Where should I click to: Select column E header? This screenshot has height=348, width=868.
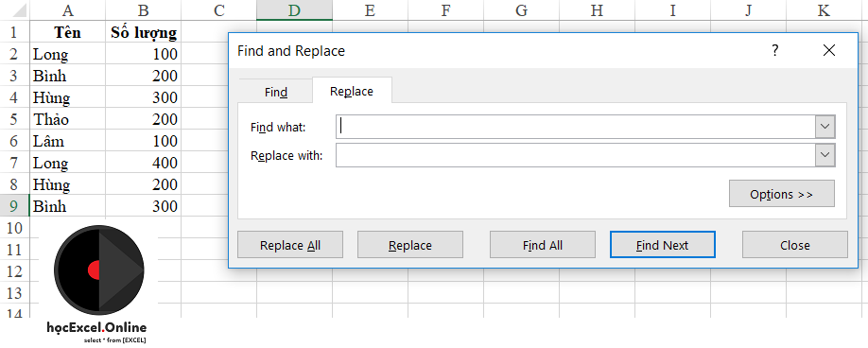point(371,10)
